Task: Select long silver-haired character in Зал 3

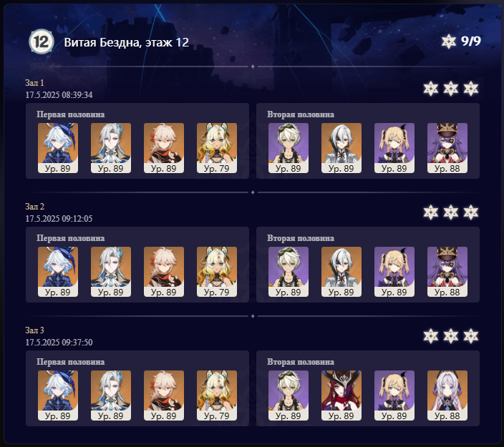Action: pos(111,396)
